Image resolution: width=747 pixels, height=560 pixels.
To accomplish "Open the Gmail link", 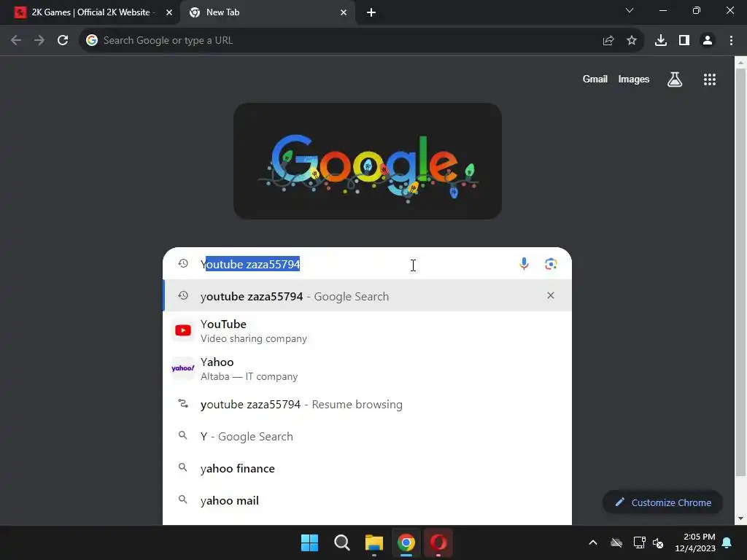I will point(595,79).
